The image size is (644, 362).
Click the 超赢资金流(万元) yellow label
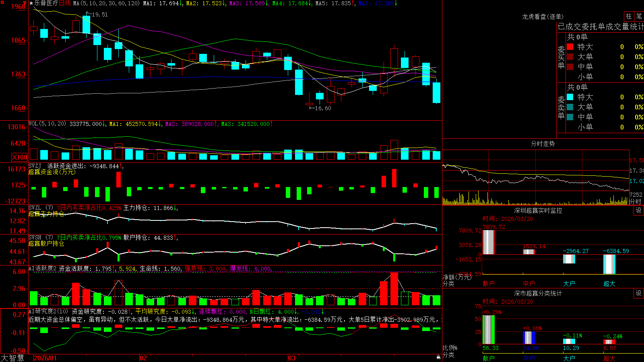pos(52,172)
